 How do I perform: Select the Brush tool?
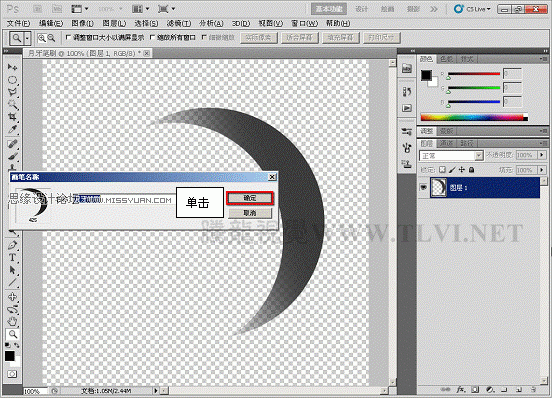pos(12,156)
